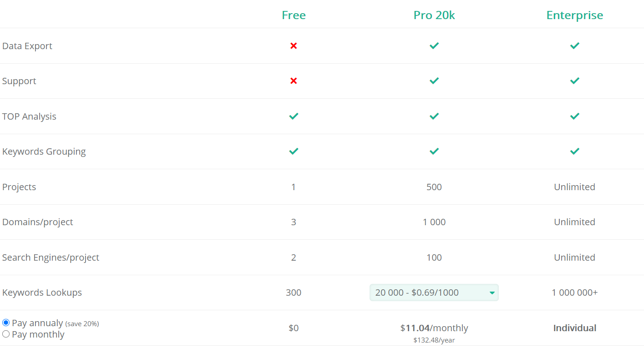Viewport: 644px width, 348px height.
Task: Click the Free plan heading
Action: [x=294, y=15]
